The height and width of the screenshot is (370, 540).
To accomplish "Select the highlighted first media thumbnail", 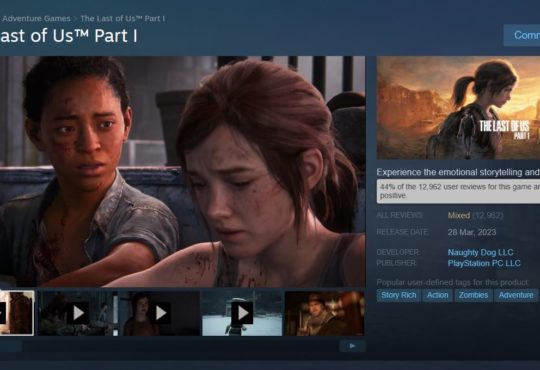I will click(x=17, y=313).
